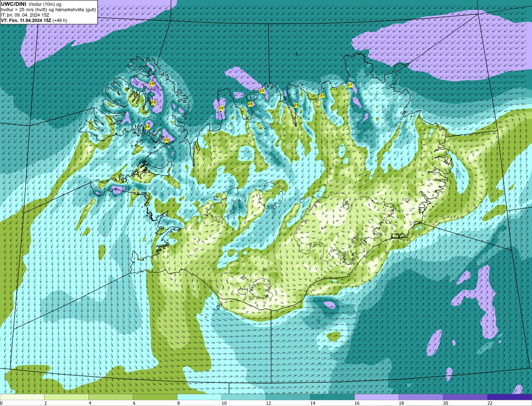Image resolution: width=532 pixels, height=406 pixels.
Task: Click the legend scale label '10'
Action: (224, 403)
